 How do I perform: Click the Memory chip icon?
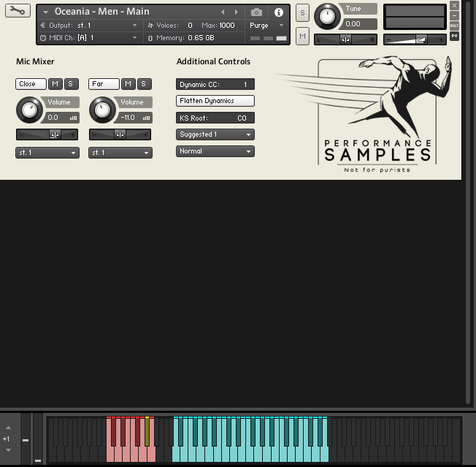pyautogui.click(x=150, y=38)
